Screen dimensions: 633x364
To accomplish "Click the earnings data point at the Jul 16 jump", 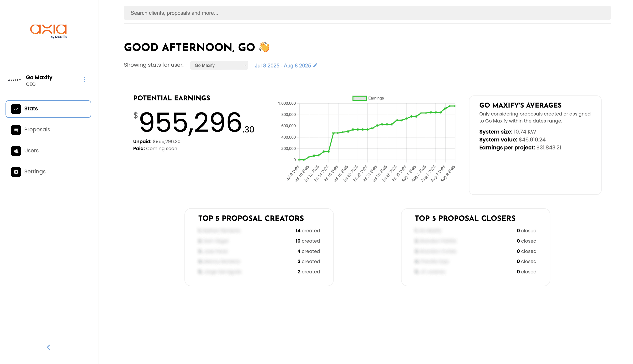I will click(333, 133).
